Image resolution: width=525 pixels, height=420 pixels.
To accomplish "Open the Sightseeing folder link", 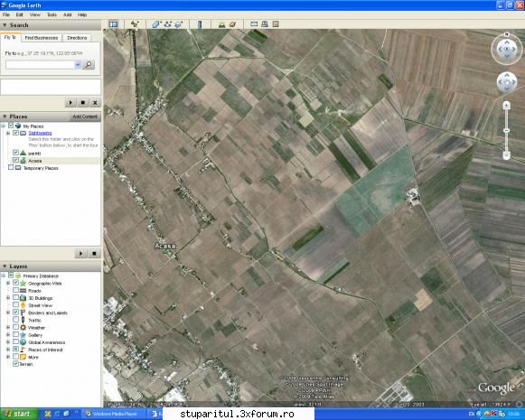I will click(40, 133).
